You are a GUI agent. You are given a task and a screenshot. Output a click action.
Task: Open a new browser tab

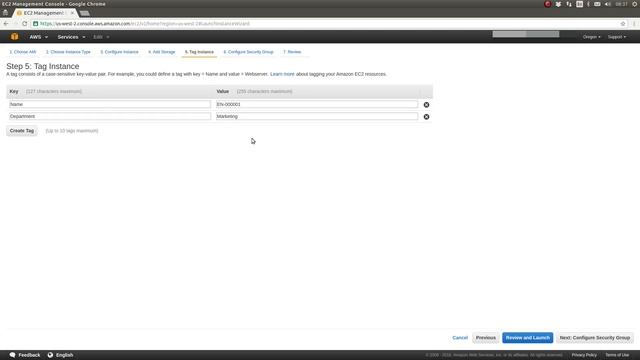click(x=84, y=13)
